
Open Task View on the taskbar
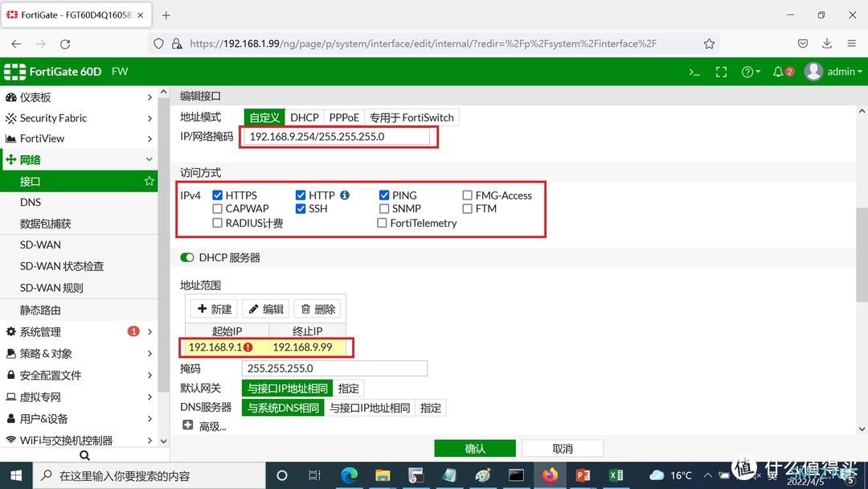314,475
